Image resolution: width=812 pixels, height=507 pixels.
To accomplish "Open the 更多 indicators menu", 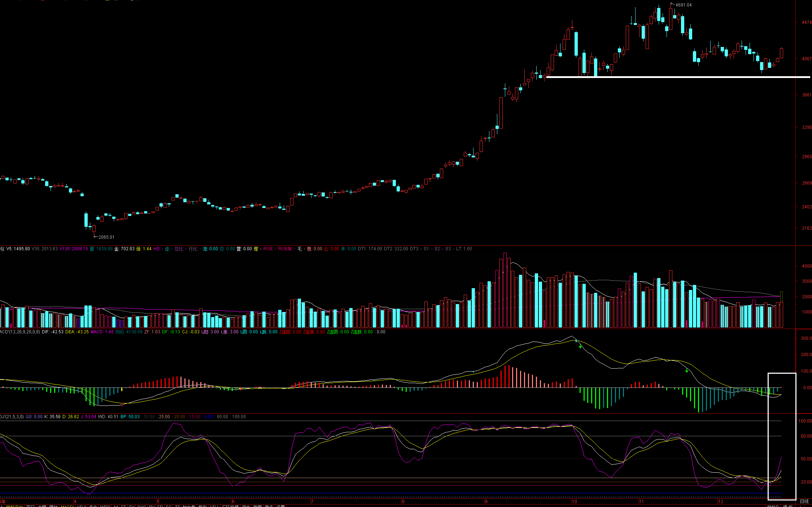I will [x=269, y=506].
